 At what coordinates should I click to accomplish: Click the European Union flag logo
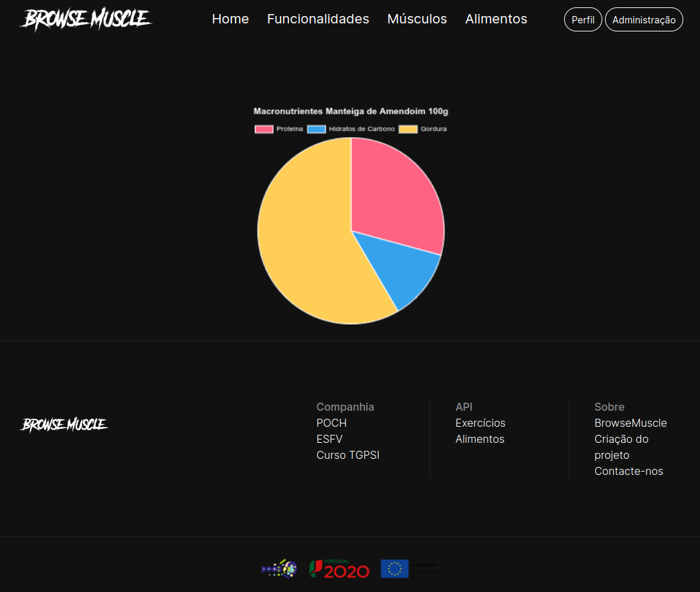395,569
